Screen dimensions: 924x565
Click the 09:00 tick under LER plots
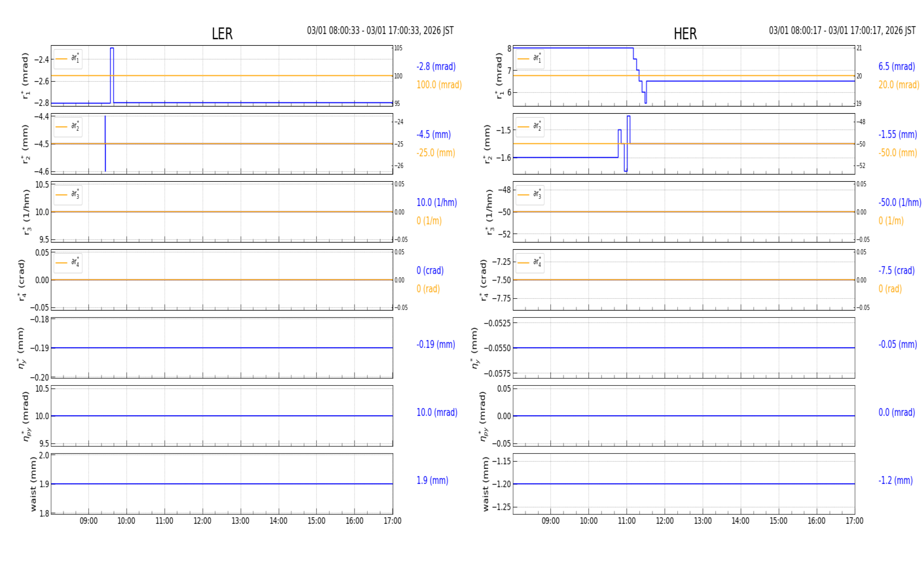pyautogui.click(x=88, y=521)
